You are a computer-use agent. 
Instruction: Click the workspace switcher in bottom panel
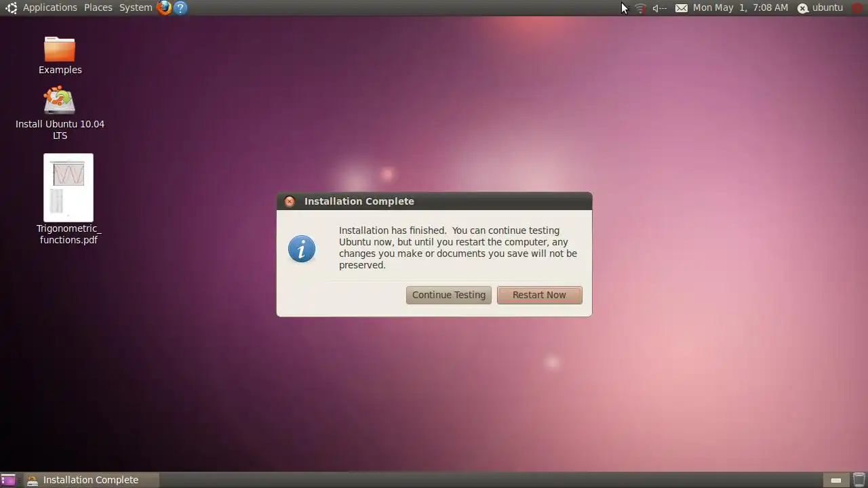coord(835,480)
